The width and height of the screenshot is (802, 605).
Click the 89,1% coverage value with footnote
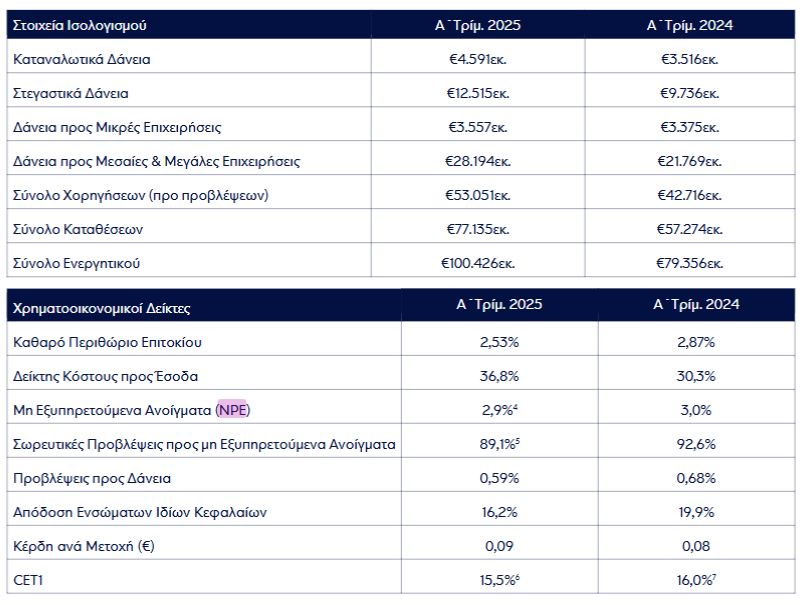(496, 444)
